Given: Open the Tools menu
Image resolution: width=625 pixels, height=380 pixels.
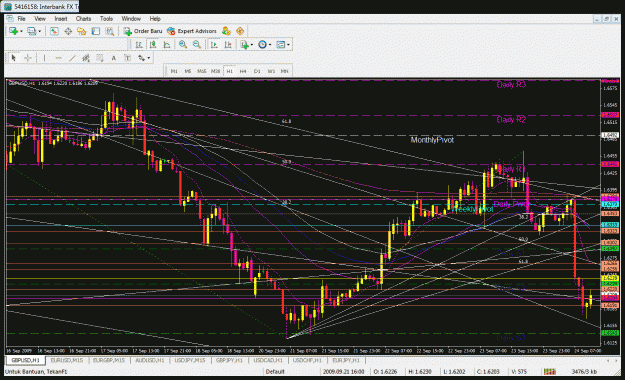Looking at the screenshot, I should pos(106,19).
